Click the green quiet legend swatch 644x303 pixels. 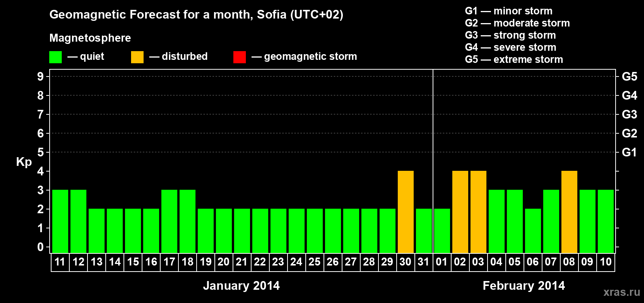55,57
